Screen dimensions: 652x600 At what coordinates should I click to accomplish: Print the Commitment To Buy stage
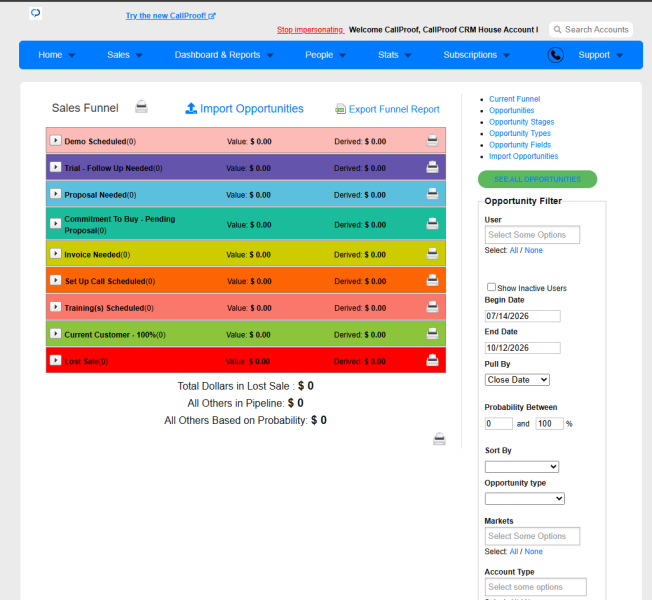(x=432, y=224)
